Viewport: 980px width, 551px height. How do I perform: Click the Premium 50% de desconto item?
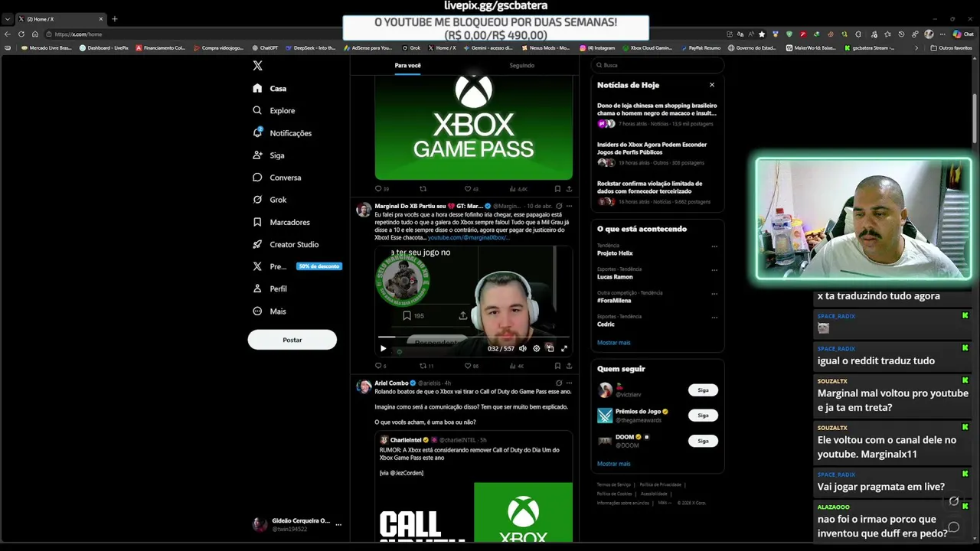[x=296, y=266]
